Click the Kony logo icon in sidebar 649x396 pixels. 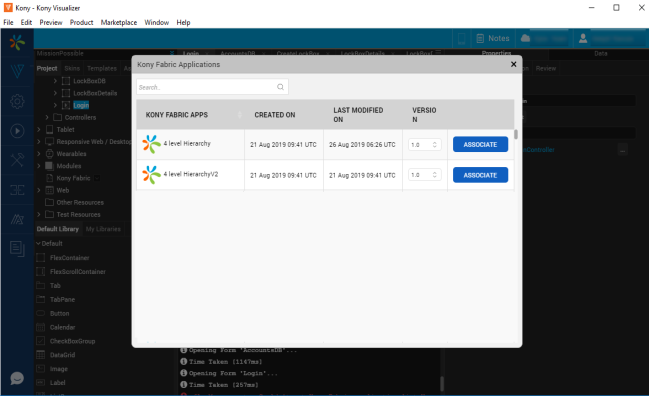(x=17, y=42)
